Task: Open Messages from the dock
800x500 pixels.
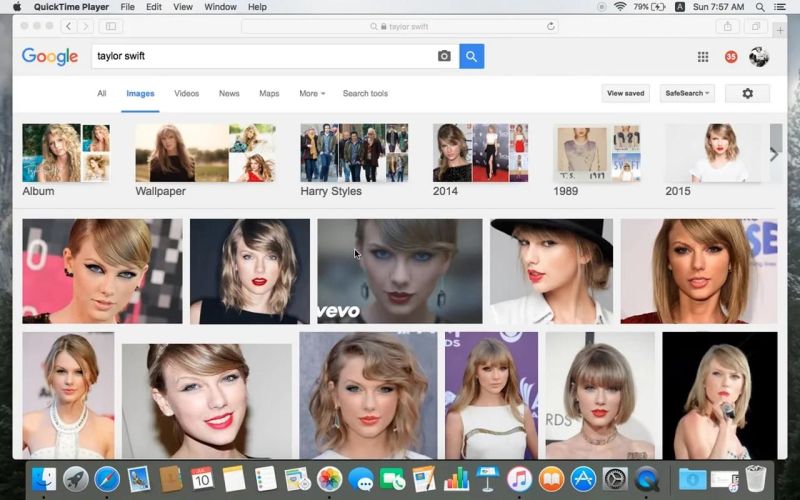Action: 361,480
